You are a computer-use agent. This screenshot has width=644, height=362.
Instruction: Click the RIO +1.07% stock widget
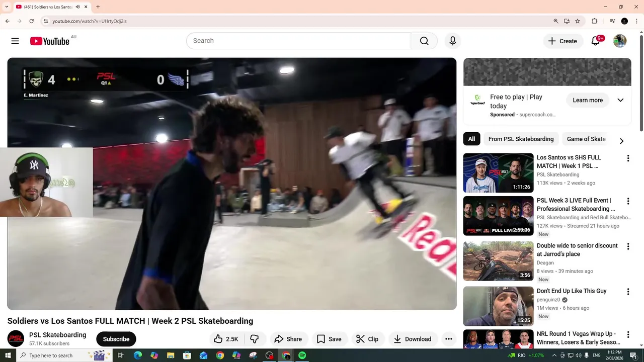pyautogui.click(x=527, y=355)
